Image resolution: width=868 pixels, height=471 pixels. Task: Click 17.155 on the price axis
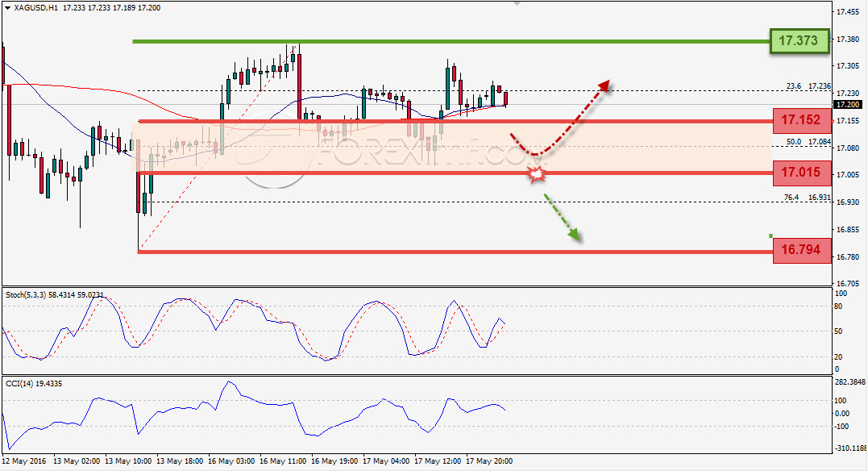(848, 121)
